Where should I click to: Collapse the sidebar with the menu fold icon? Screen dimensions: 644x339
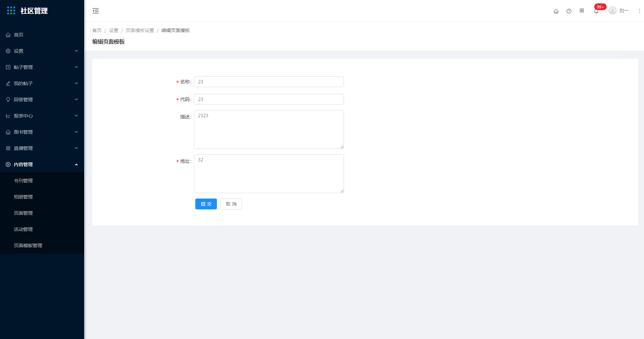click(96, 11)
